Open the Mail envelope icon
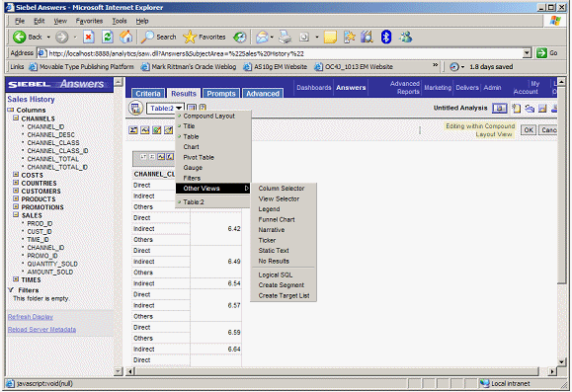Image resolution: width=572 pixels, height=392 pixels. (x=262, y=37)
